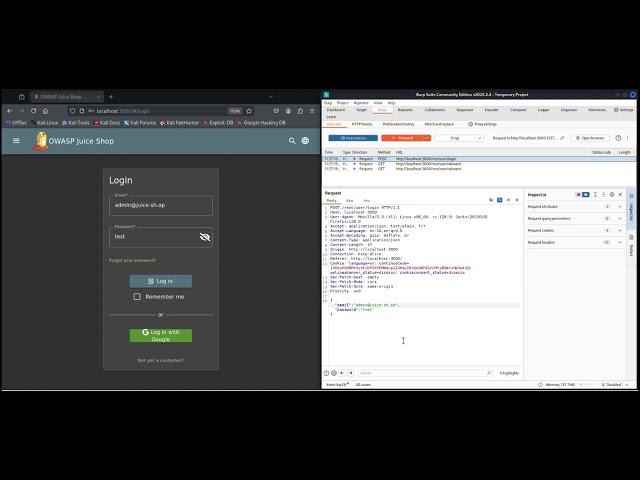Select the POST /rest/user/login request row
640x480 pixels.
coord(478,159)
